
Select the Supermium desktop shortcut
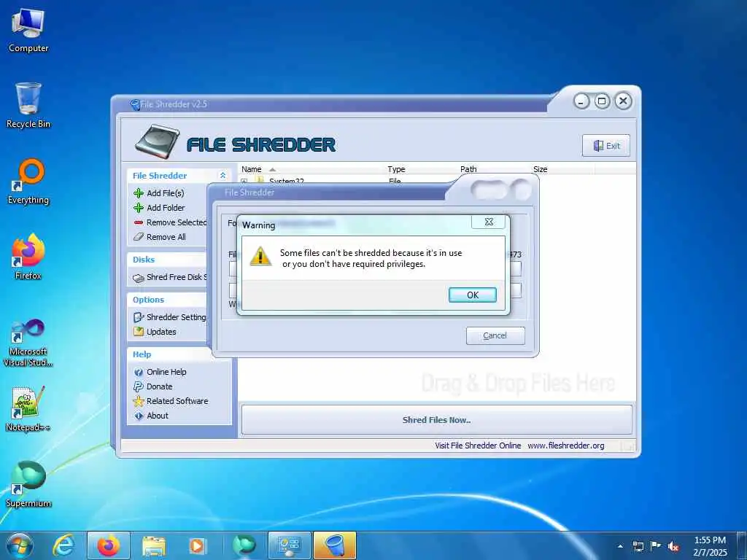[28, 484]
